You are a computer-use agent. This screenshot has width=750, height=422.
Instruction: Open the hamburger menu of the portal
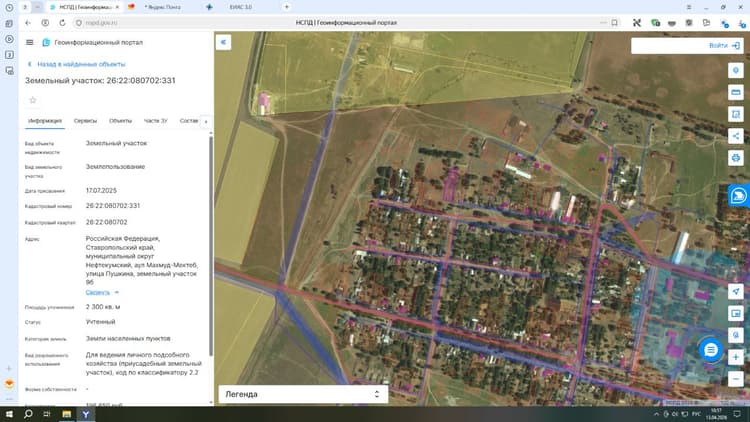29,43
